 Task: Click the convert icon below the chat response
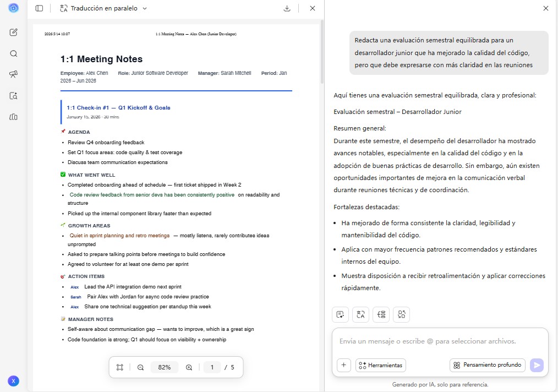click(401, 315)
